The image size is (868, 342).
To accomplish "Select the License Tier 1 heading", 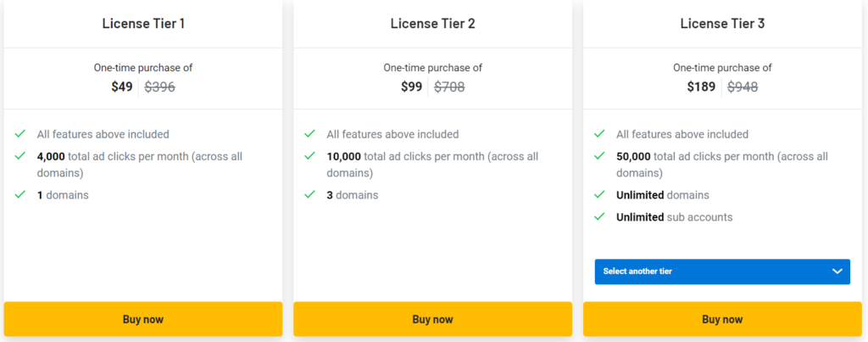I will pyautogui.click(x=143, y=24).
